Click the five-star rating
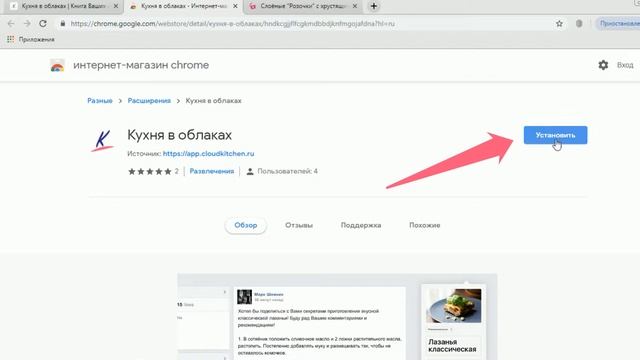This screenshot has height=360, width=640. point(150,171)
